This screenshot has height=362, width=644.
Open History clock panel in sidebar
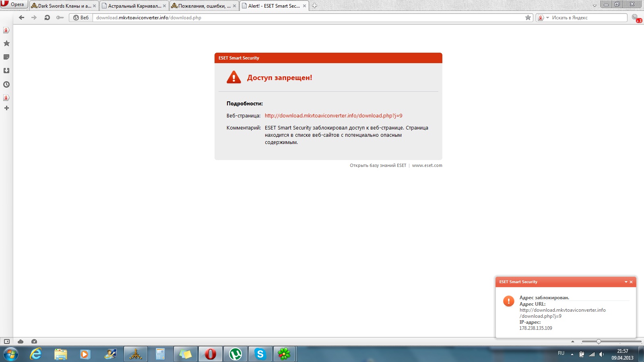[x=6, y=84]
